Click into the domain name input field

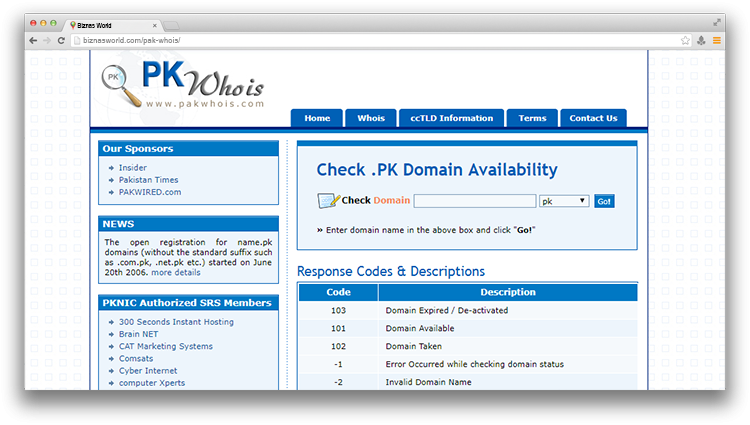point(474,201)
